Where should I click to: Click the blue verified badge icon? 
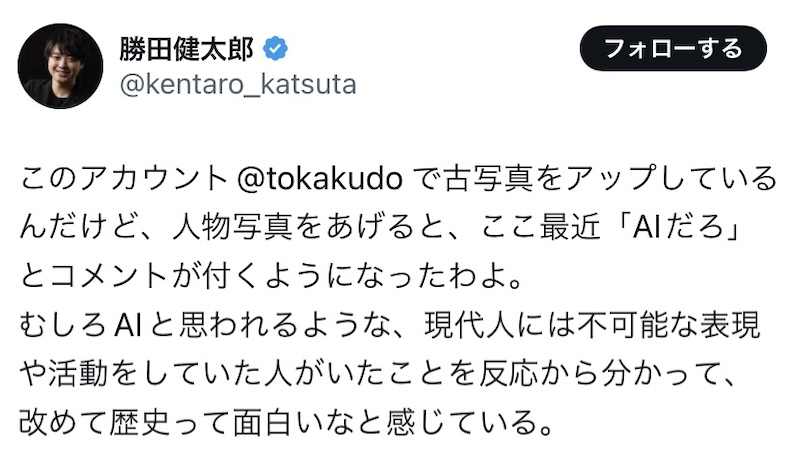tap(278, 47)
